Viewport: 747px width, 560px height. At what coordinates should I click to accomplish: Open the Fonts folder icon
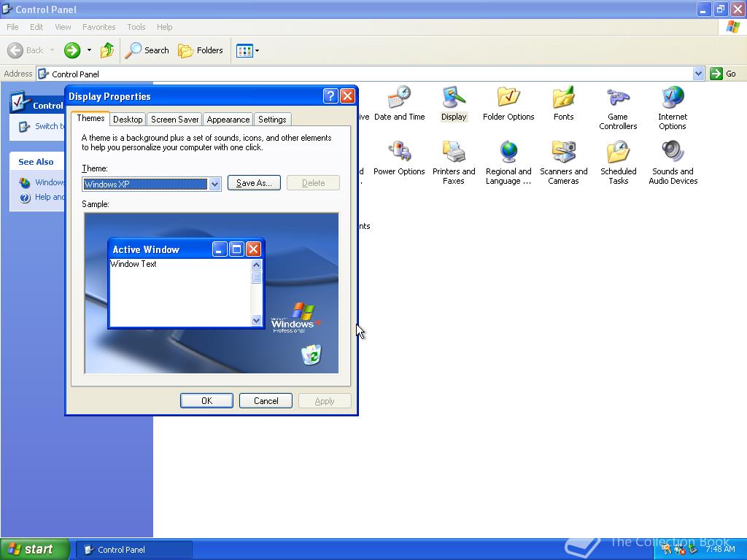[x=563, y=104]
